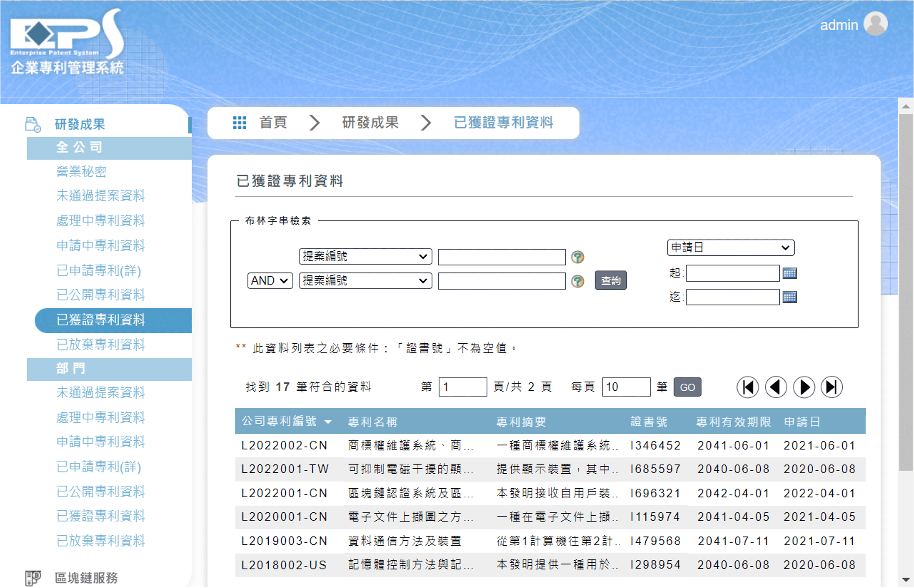Open the start date calendar picker
Screen dimensions: 914x588
click(789, 273)
